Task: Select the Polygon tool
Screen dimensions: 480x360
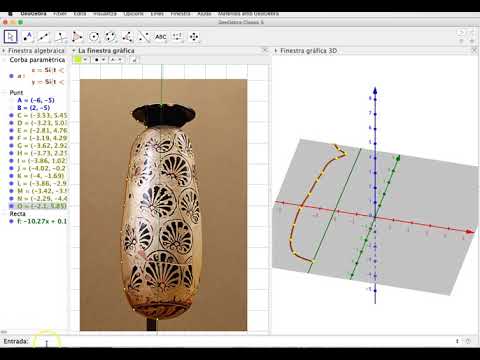Action: pyautogui.click(x=77, y=37)
